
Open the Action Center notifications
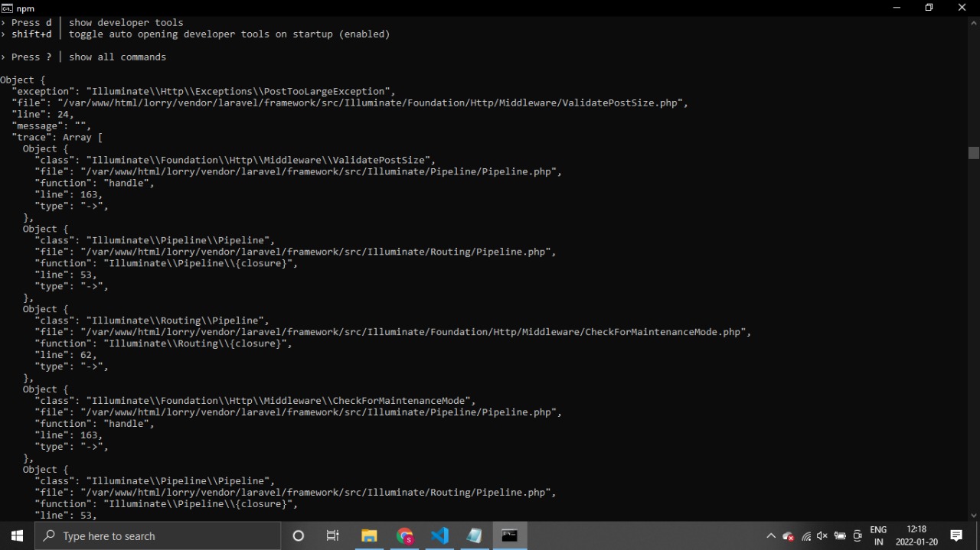[x=956, y=535]
